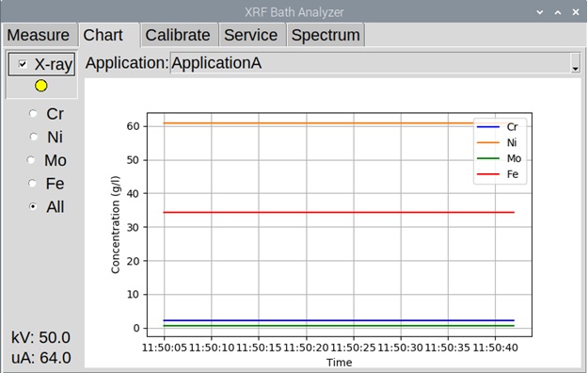Viewport: 588px width, 373px height.
Task: Switch to the Measure tab
Action: click(x=39, y=35)
